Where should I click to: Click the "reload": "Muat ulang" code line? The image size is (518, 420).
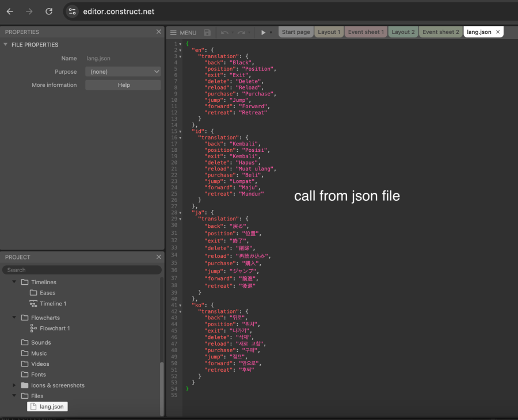(240, 169)
